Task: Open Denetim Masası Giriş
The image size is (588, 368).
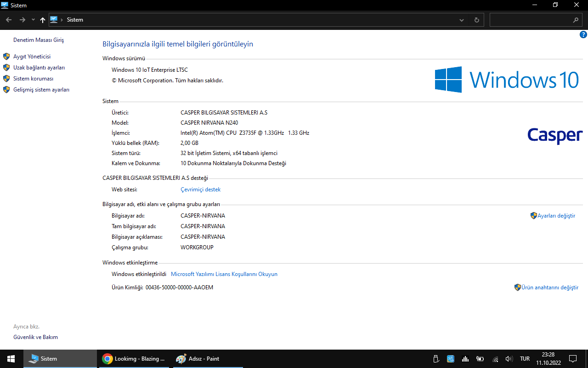Action: click(x=39, y=40)
